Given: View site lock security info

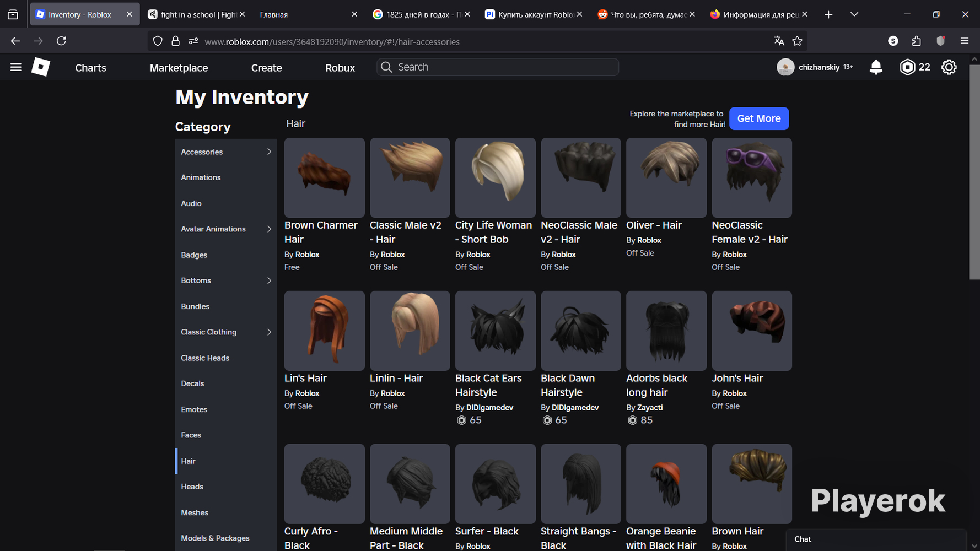Looking at the screenshot, I should (176, 41).
